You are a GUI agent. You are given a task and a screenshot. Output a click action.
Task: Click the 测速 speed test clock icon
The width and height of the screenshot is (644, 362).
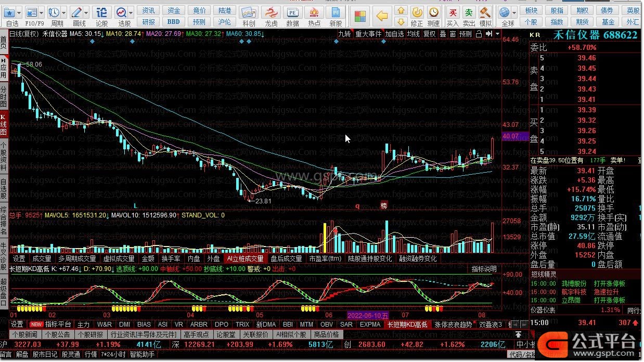point(433,12)
